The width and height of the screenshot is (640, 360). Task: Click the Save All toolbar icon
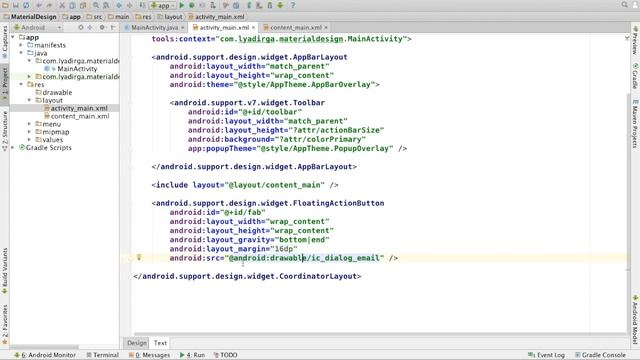click(x=16, y=5)
